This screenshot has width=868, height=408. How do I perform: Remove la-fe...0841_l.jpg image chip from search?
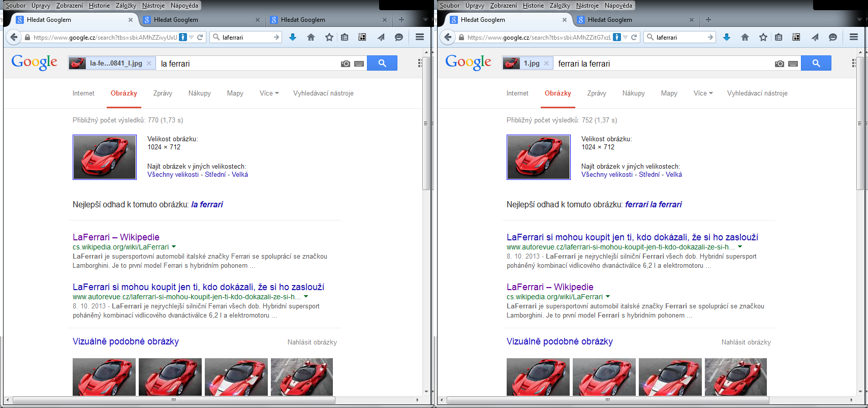[x=149, y=64]
